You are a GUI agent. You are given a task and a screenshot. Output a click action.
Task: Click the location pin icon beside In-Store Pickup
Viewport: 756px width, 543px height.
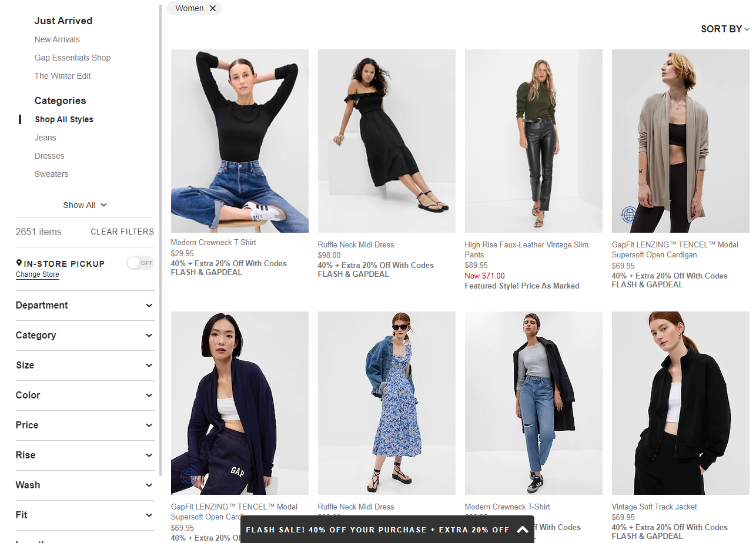pos(19,263)
